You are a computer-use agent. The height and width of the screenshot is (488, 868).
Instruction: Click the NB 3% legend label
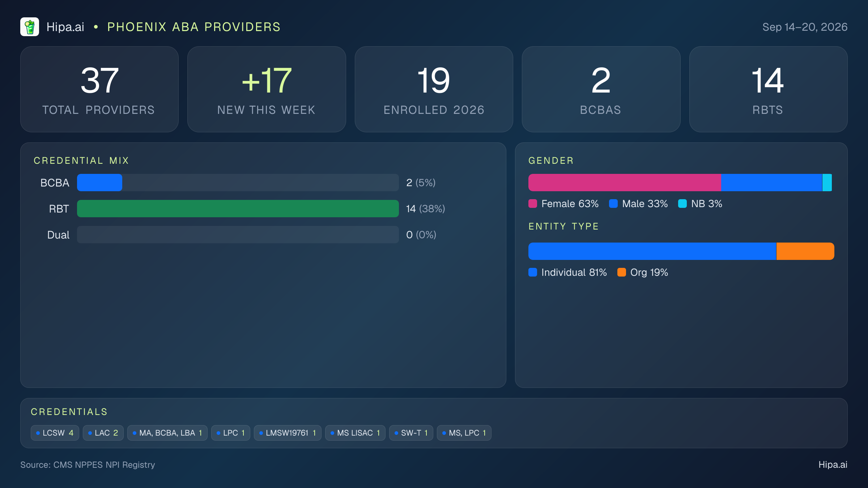(x=707, y=204)
